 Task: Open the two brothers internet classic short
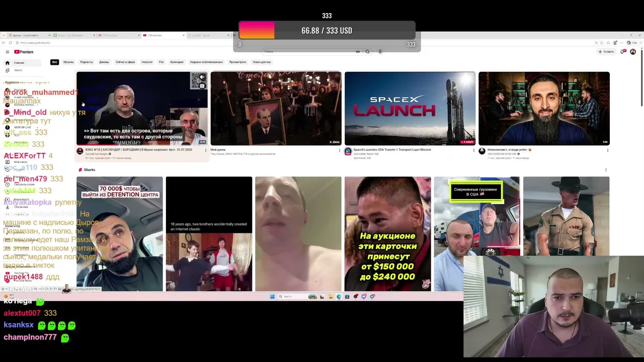209,234
